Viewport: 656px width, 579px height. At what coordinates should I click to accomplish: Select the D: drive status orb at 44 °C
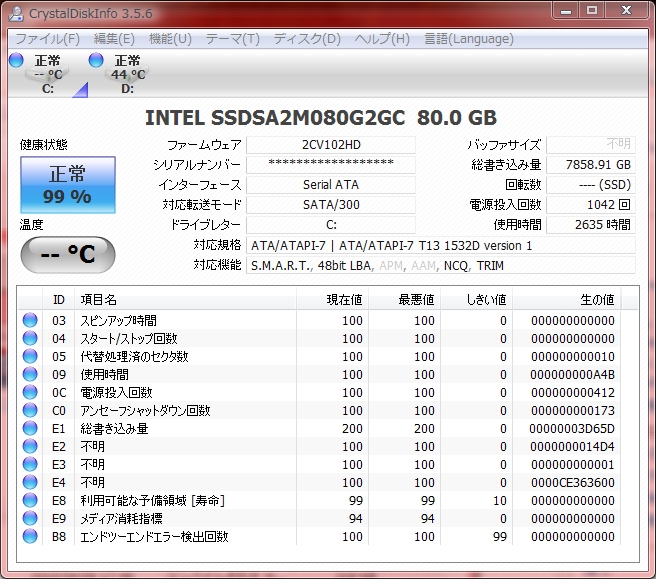click(96, 61)
